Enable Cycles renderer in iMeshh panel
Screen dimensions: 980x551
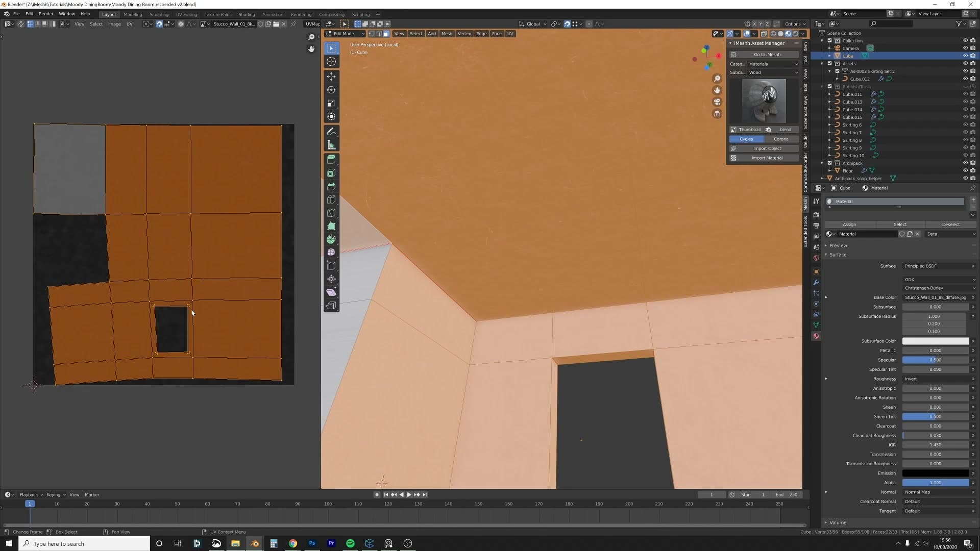[x=746, y=139]
